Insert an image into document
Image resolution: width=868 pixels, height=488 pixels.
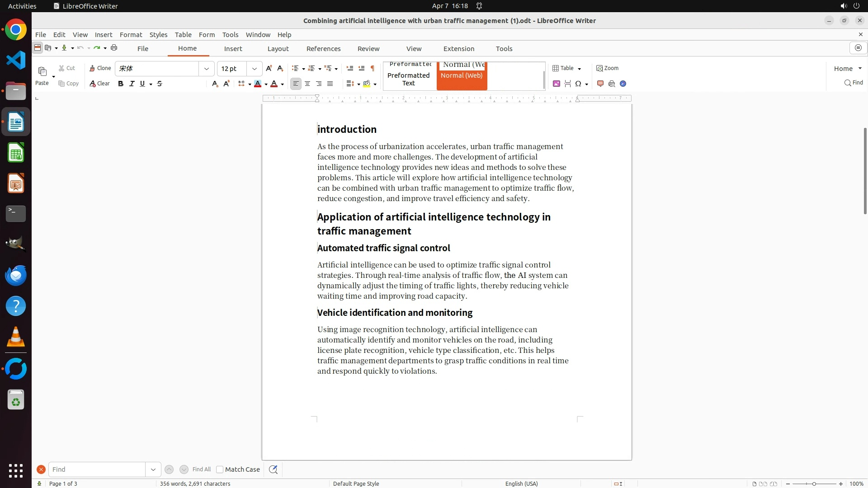click(x=557, y=84)
